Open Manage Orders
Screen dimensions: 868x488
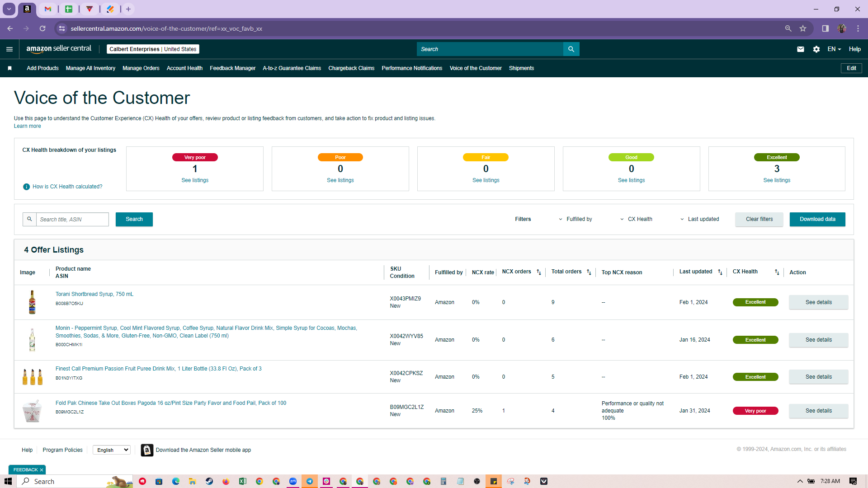click(x=141, y=68)
